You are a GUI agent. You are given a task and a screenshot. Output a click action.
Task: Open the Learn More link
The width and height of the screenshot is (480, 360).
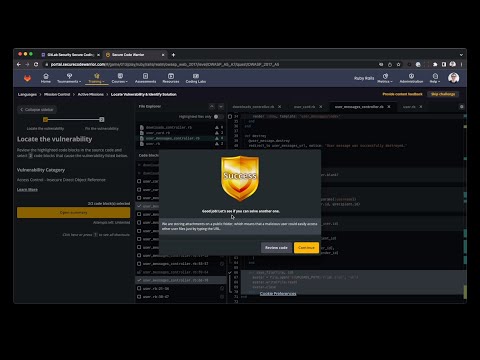click(x=27, y=189)
